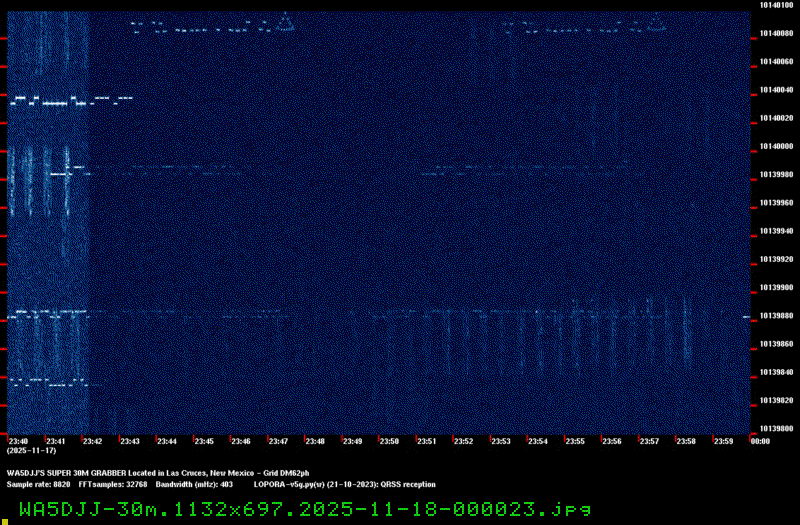The image size is (800, 525).
Task: Click the 'Bandwidth (mHz): 403' text
Action: (x=194, y=484)
